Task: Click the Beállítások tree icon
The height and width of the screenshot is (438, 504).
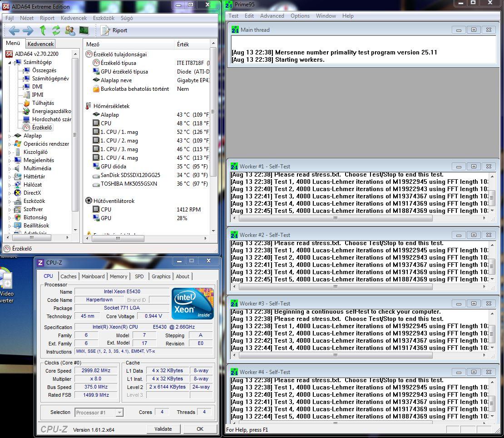Action: [x=18, y=226]
